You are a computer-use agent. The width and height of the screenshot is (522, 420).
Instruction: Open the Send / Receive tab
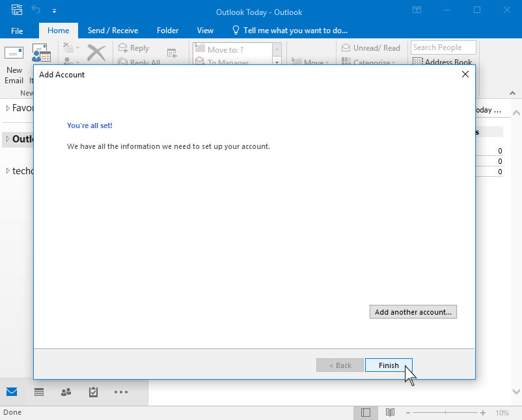[113, 31]
